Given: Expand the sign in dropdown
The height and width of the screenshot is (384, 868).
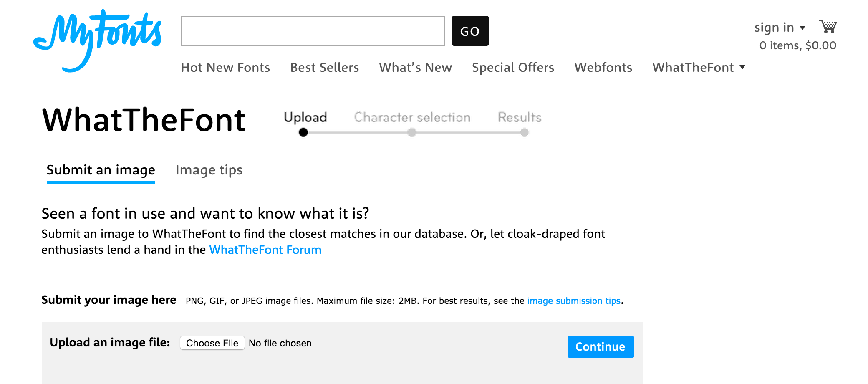Looking at the screenshot, I should click(780, 28).
